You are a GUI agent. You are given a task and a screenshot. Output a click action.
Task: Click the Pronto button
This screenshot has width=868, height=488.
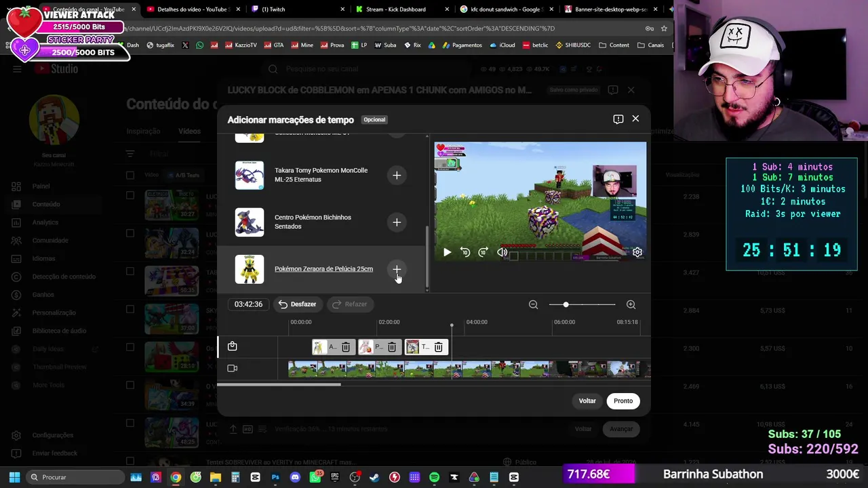(x=623, y=401)
